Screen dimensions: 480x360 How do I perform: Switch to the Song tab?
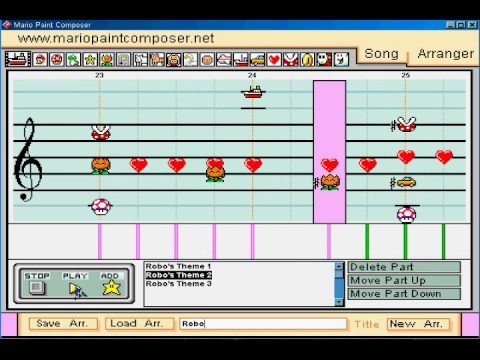click(382, 54)
